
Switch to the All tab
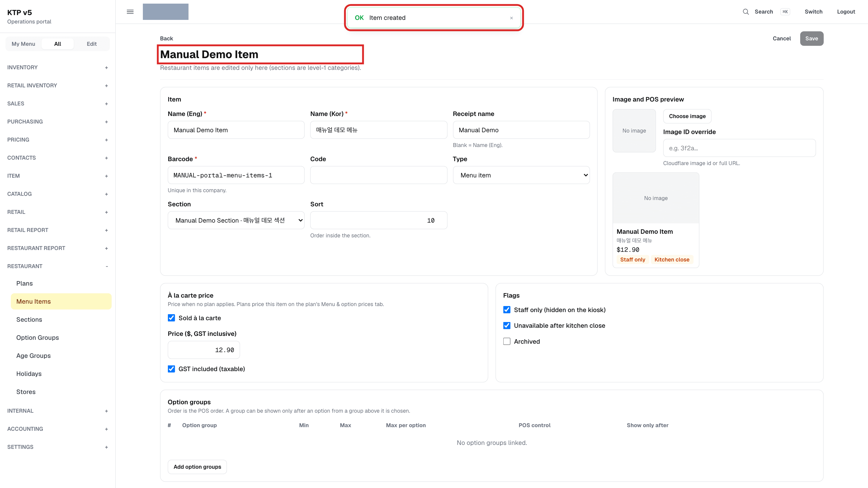58,44
